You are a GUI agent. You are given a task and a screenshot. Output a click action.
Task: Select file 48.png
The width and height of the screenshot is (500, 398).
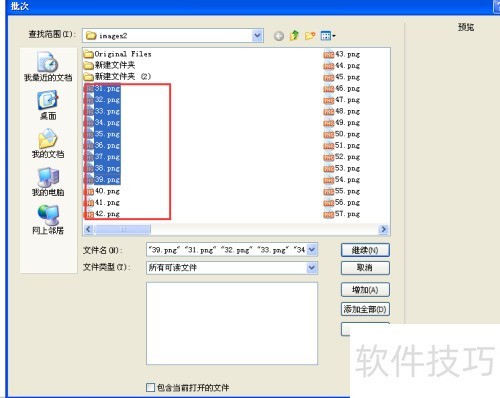342,111
